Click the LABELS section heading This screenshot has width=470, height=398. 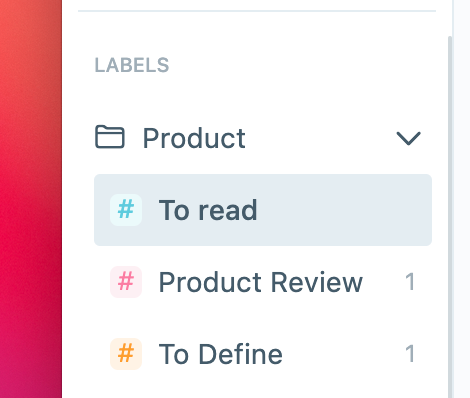click(132, 65)
